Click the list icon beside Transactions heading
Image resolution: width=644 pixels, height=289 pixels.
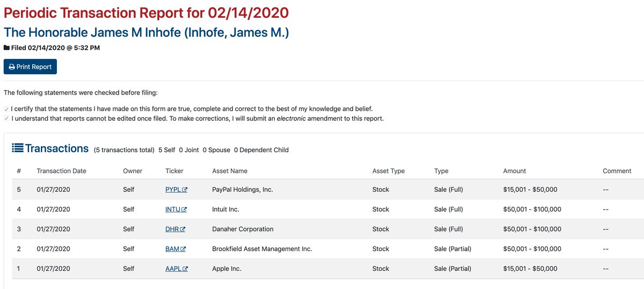pyautogui.click(x=17, y=148)
